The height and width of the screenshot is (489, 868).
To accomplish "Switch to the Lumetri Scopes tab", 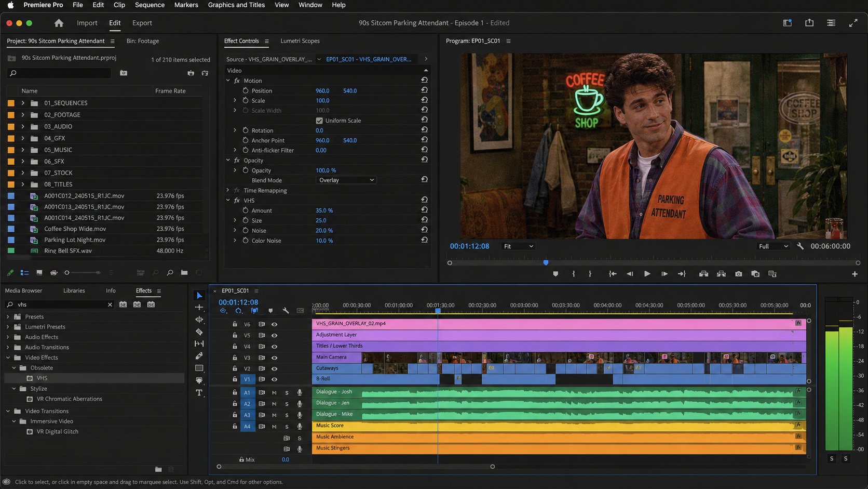I will click(x=300, y=41).
